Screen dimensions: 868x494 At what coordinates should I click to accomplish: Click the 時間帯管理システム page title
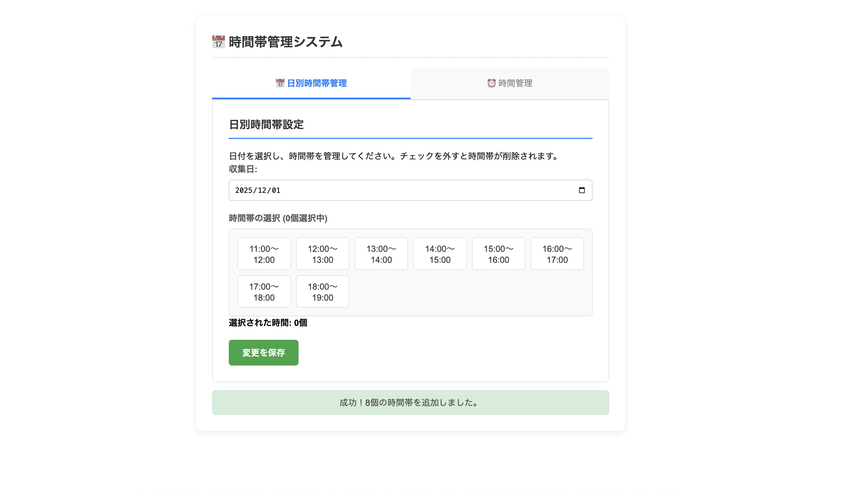coord(285,42)
